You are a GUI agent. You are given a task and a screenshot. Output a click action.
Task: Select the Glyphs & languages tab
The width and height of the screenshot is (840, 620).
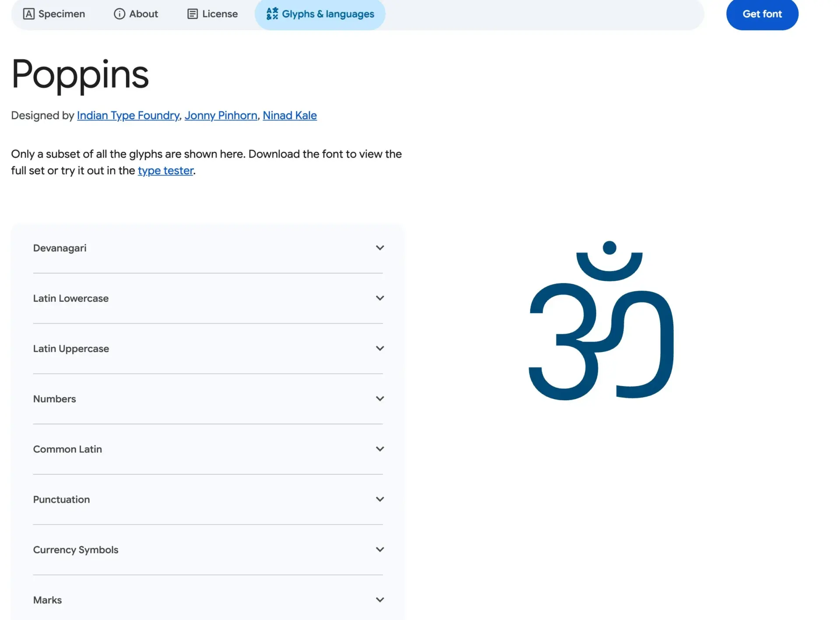(x=320, y=14)
